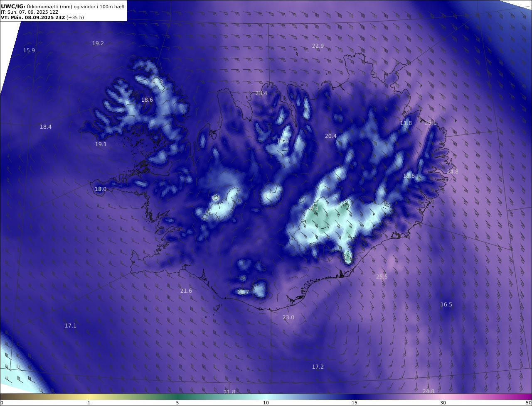The image size is (532, 406).
Task: Click the 16.5 value label
Action: [x=446, y=305]
